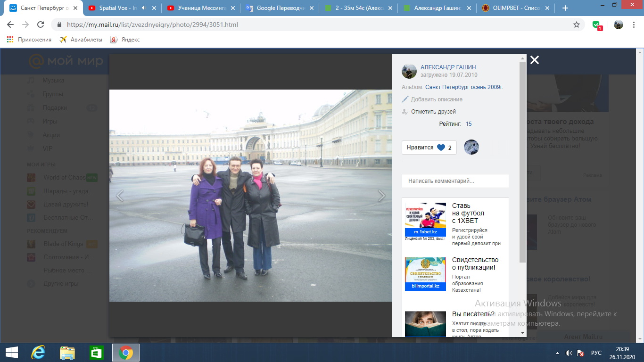Image resolution: width=644 pixels, height=362 pixels.
Task: Switch to the OLIMPBET tab
Action: [515, 8]
